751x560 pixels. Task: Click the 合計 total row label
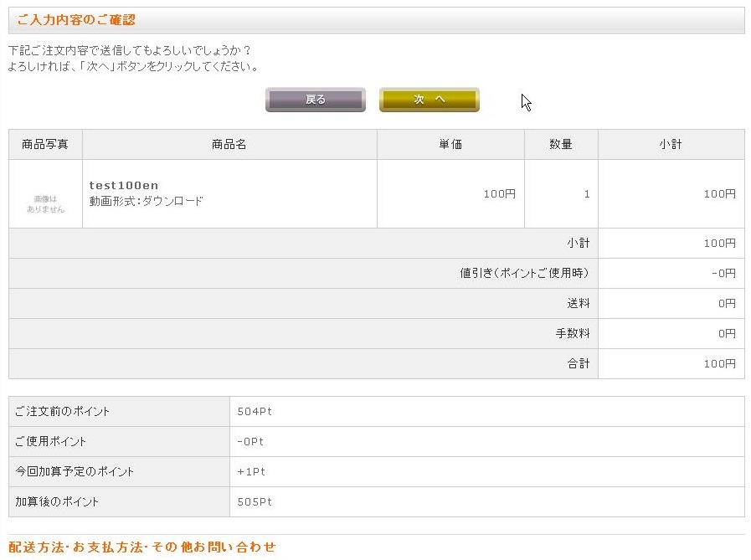pos(578,364)
